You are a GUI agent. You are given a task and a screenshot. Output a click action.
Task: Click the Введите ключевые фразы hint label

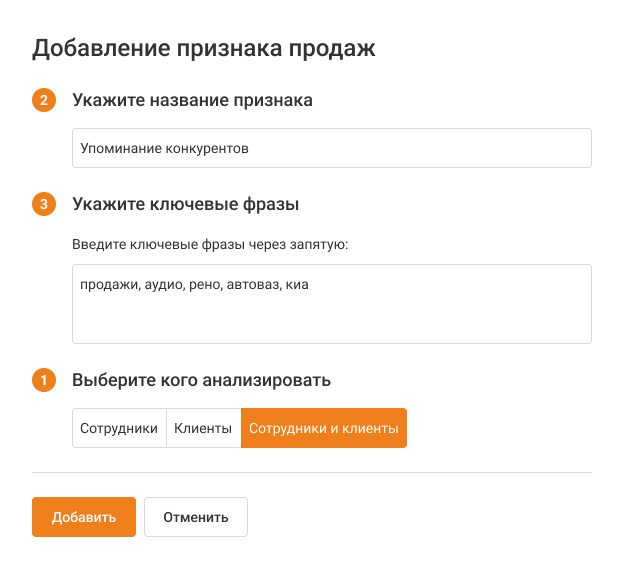pyautogui.click(x=209, y=243)
